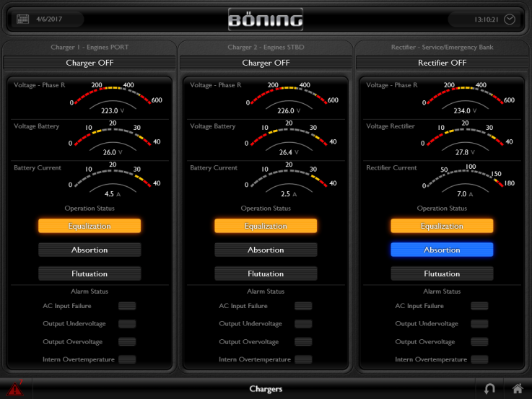Click the red alarm count number 7
Viewport: 532px width, 399px height.
21,382
